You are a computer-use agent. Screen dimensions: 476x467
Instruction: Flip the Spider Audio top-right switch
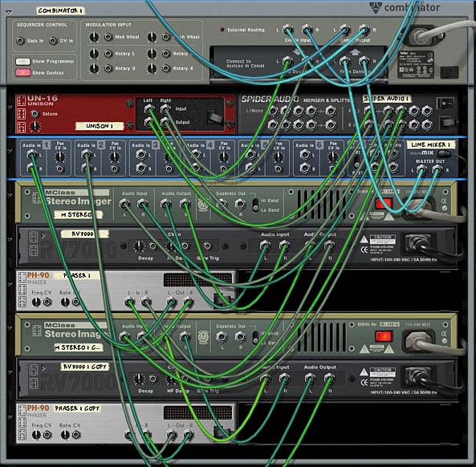coord(445,104)
